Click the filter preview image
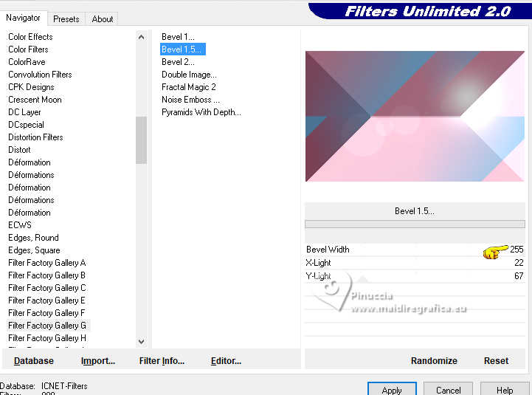 coord(415,116)
